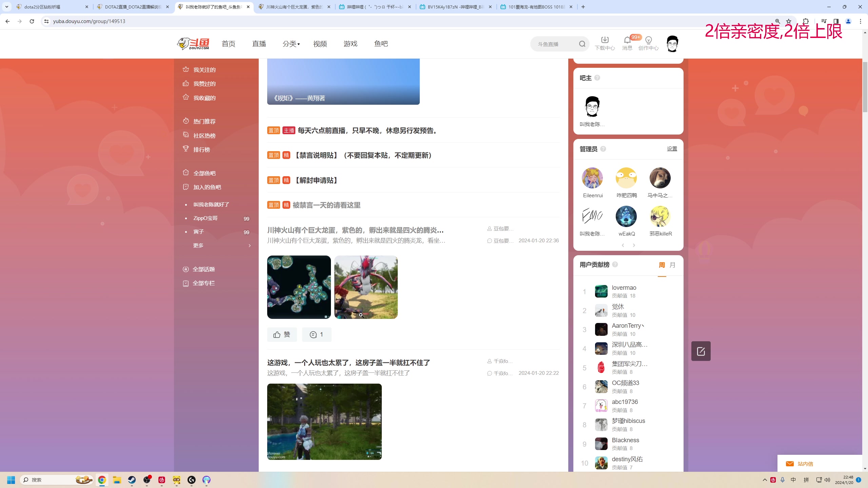Click the like 赞 button on first post

pyautogui.click(x=282, y=334)
